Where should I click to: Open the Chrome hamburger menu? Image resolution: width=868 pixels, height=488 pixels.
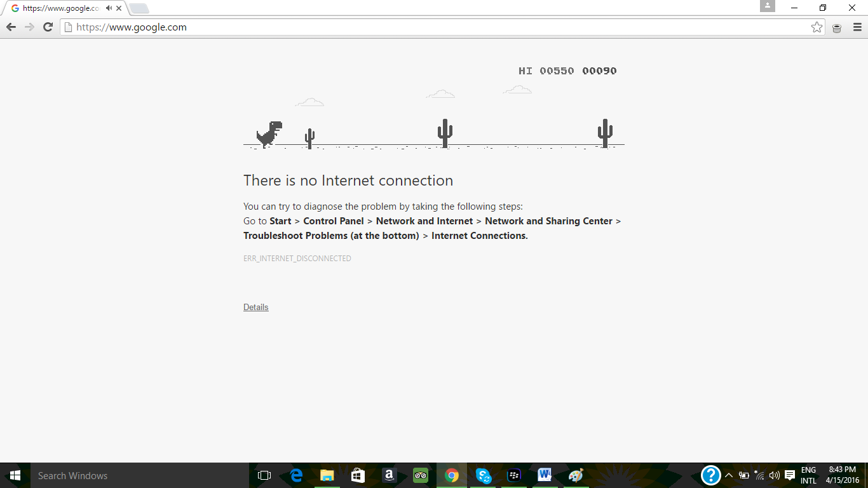857,27
